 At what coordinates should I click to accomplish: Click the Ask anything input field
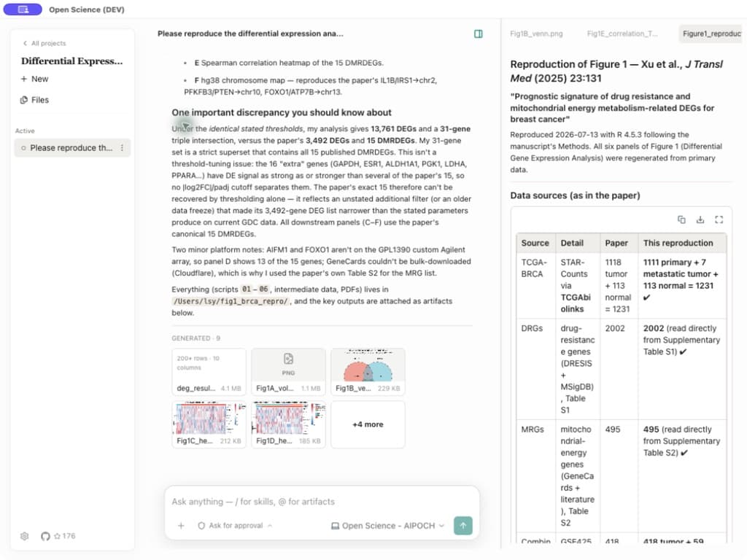(x=322, y=502)
